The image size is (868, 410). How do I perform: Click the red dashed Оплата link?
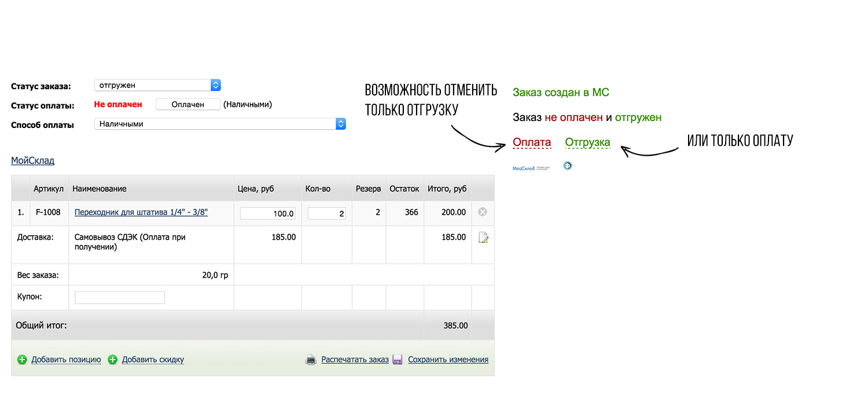tap(532, 142)
